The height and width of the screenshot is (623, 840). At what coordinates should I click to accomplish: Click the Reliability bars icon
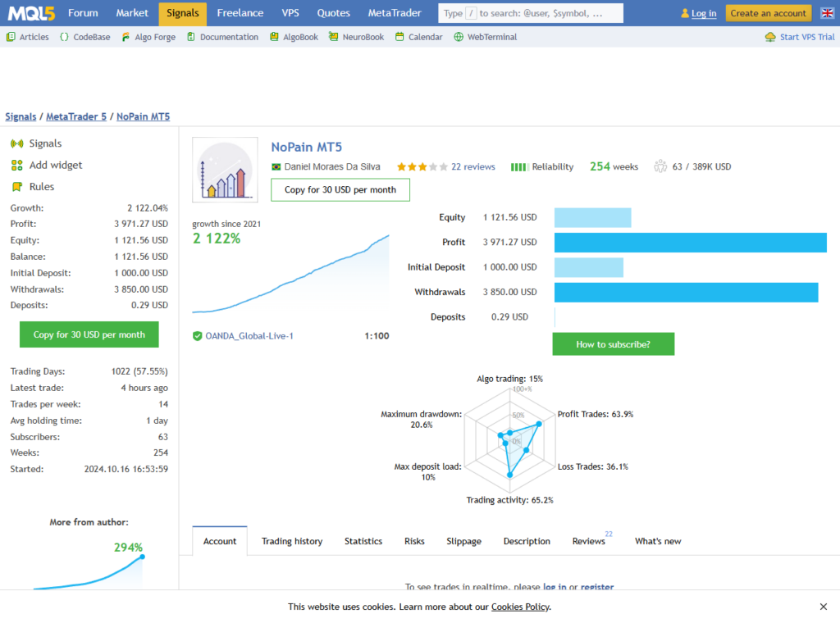click(x=519, y=167)
